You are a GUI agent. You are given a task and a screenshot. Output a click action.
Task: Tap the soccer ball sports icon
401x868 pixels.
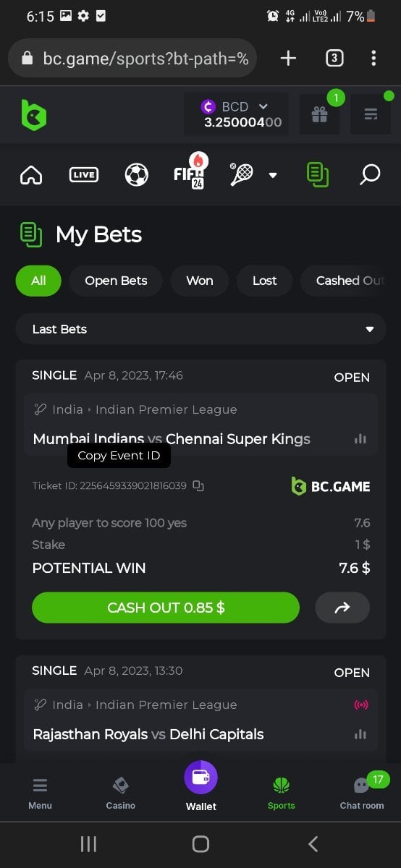(x=136, y=174)
